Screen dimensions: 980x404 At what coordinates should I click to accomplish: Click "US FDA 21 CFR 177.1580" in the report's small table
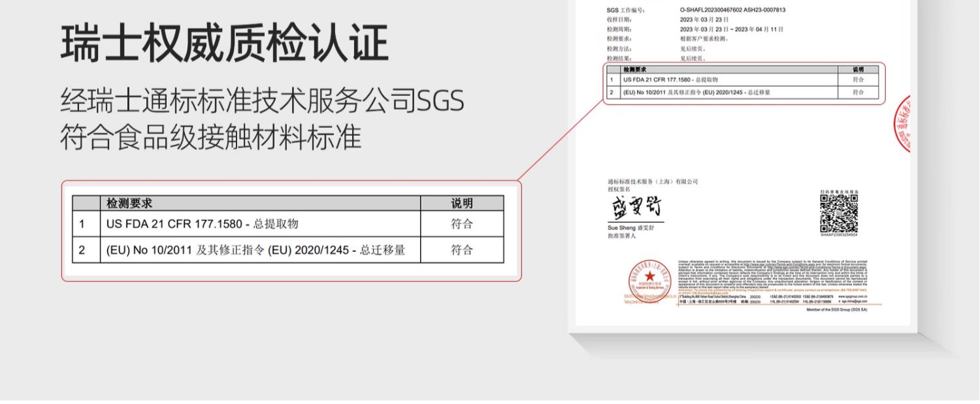(670, 79)
